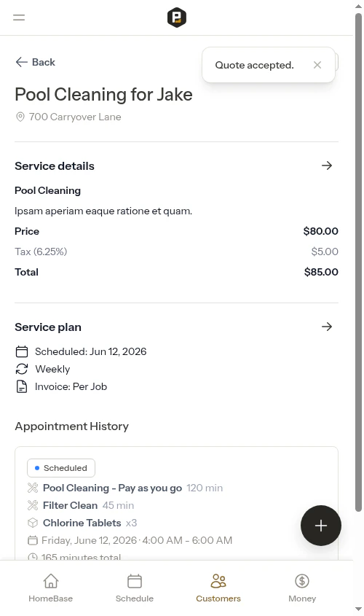
Task: Click the Scheduled status badge
Action: [x=61, y=468]
